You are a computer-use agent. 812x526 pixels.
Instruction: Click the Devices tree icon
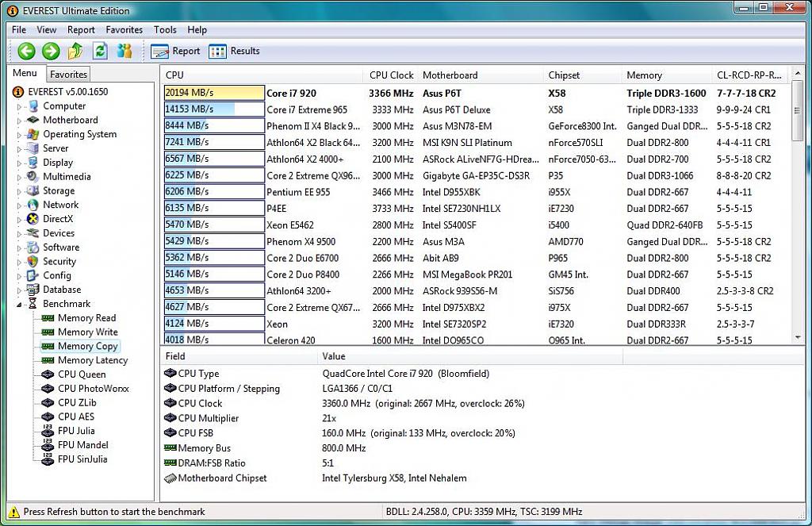pos(33,233)
